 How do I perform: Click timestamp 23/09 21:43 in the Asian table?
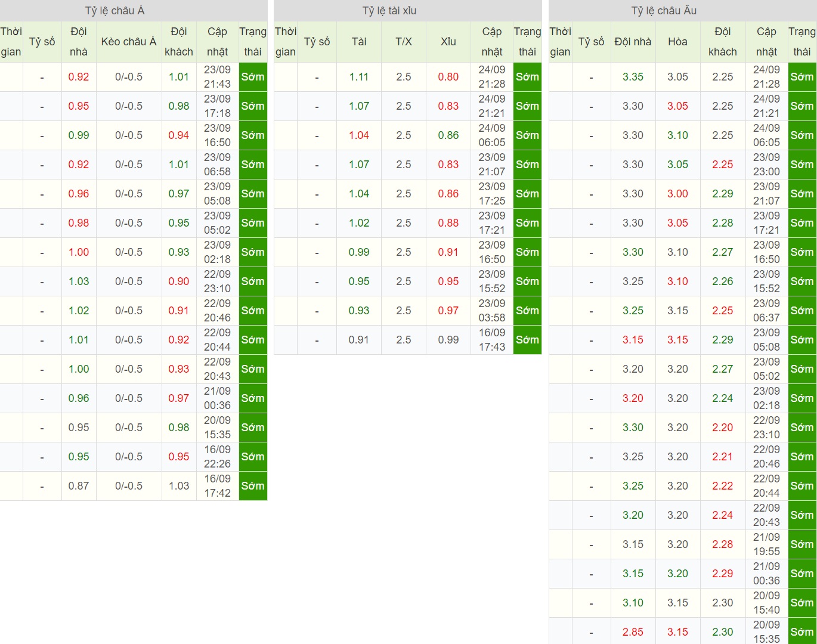[x=217, y=77]
